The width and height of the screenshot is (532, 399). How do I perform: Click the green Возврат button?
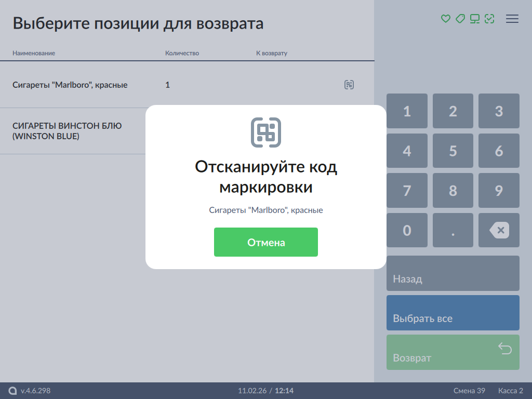click(453, 352)
